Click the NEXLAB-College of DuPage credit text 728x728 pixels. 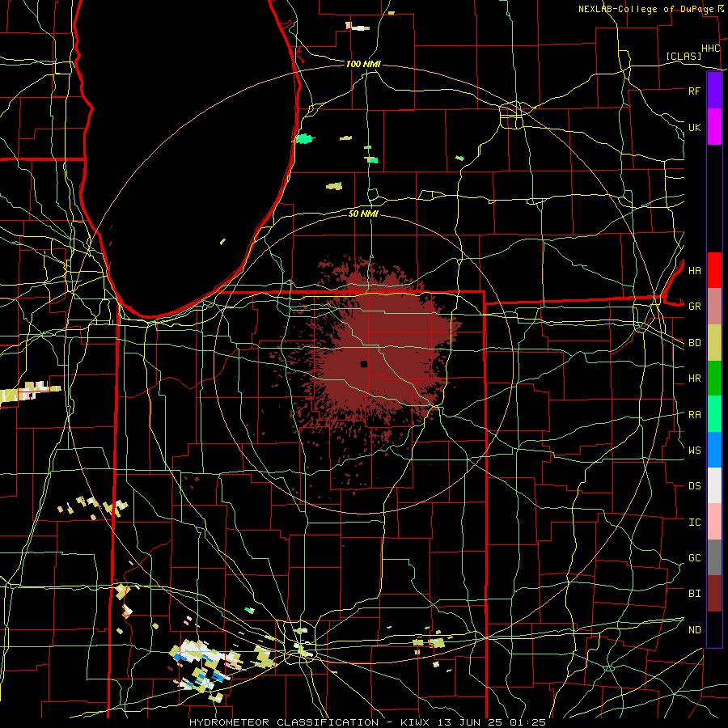pos(646,9)
